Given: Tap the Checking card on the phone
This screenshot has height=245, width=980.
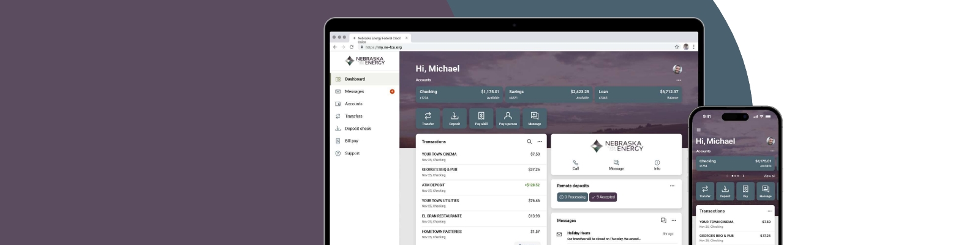Looking at the screenshot, I should click(736, 164).
